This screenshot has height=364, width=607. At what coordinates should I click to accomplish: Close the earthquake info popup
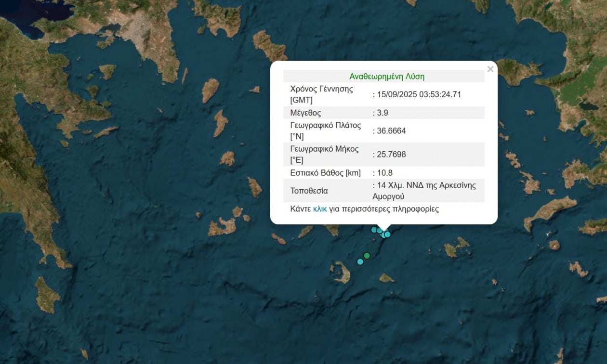490,69
